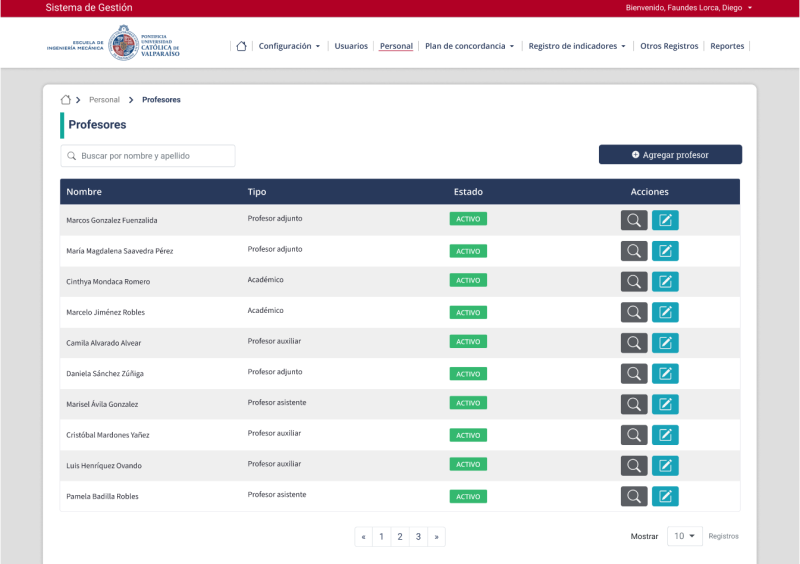
Task: Click ACTIVO badge for Pamela Badilla Robles
Action: point(468,496)
